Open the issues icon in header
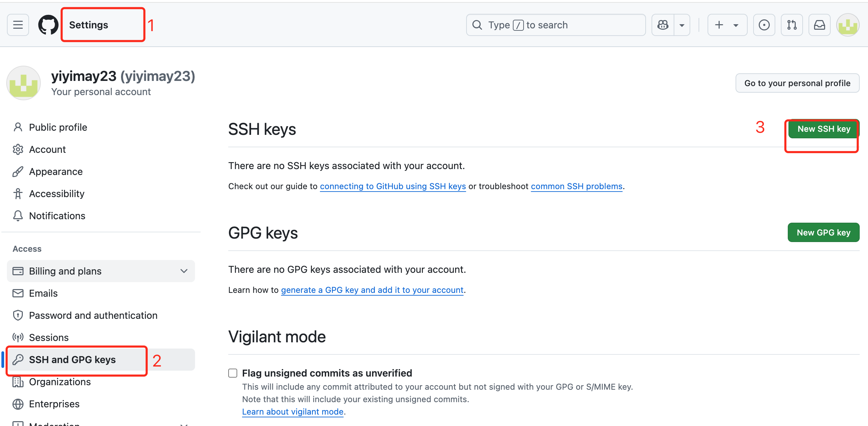The image size is (868, 426). click(764, 25)
